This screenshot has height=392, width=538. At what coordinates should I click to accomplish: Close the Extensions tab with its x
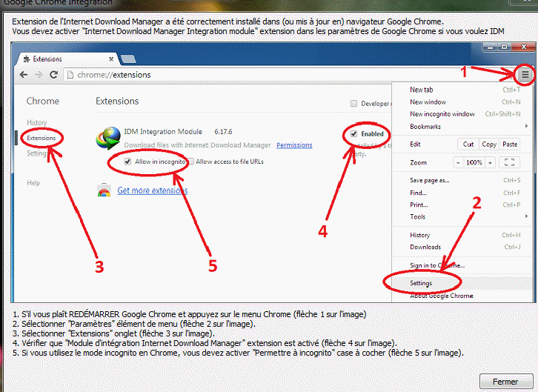click(111, 59)
